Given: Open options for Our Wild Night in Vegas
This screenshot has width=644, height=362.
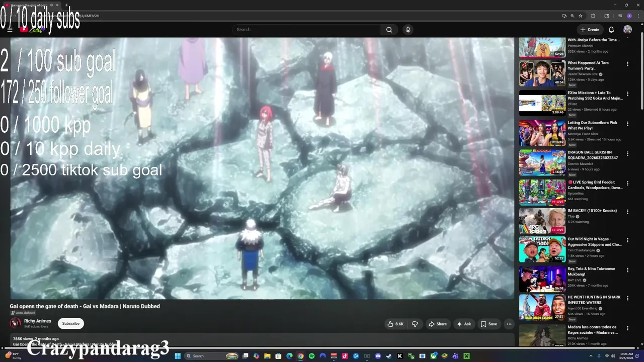Looking at the screenshot, I should (627, 240).
